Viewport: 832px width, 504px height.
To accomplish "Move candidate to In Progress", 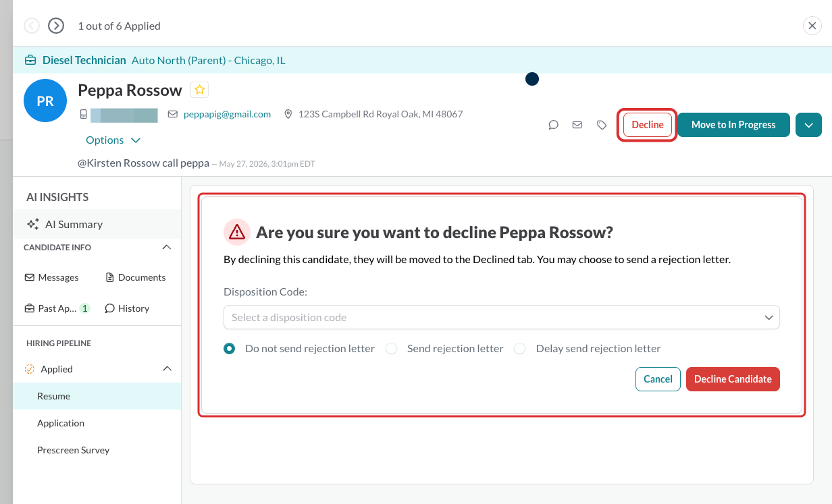I will tap(733, 125).
